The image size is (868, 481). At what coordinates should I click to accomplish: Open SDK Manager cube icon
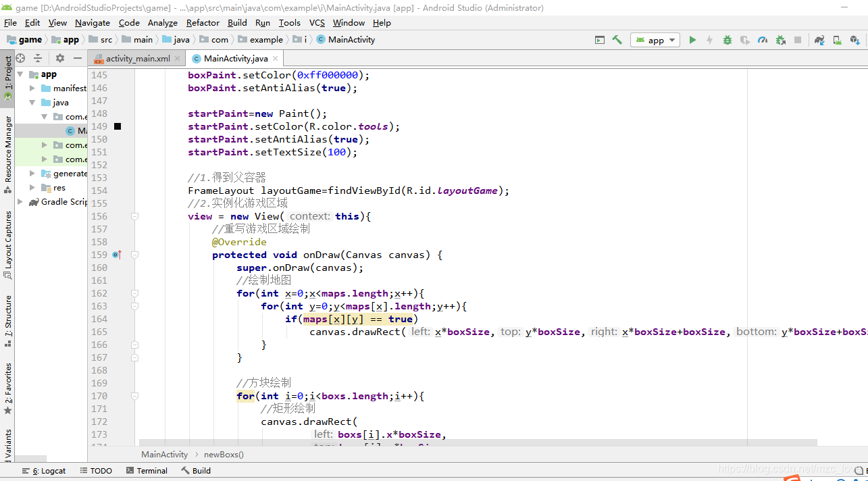coord(854,40)
